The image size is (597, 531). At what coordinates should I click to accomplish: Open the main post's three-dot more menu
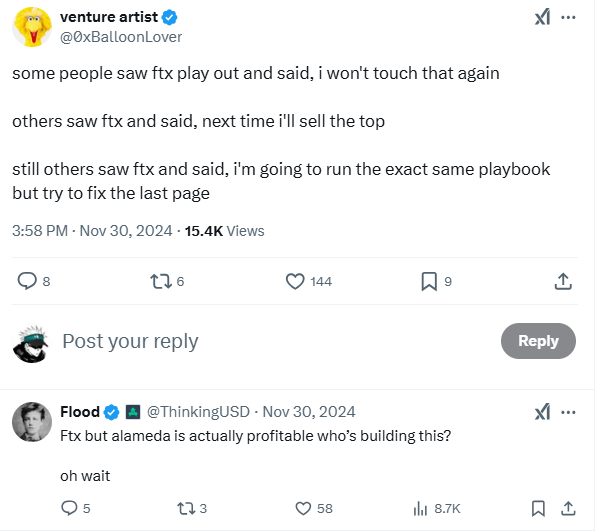click(568, 17)
